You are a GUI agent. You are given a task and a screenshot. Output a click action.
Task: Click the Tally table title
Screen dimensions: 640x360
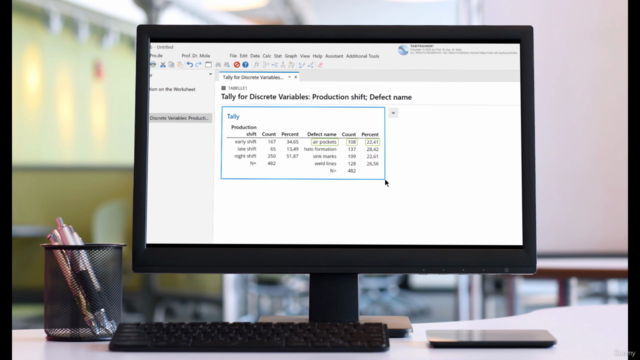tap(233, 116)
